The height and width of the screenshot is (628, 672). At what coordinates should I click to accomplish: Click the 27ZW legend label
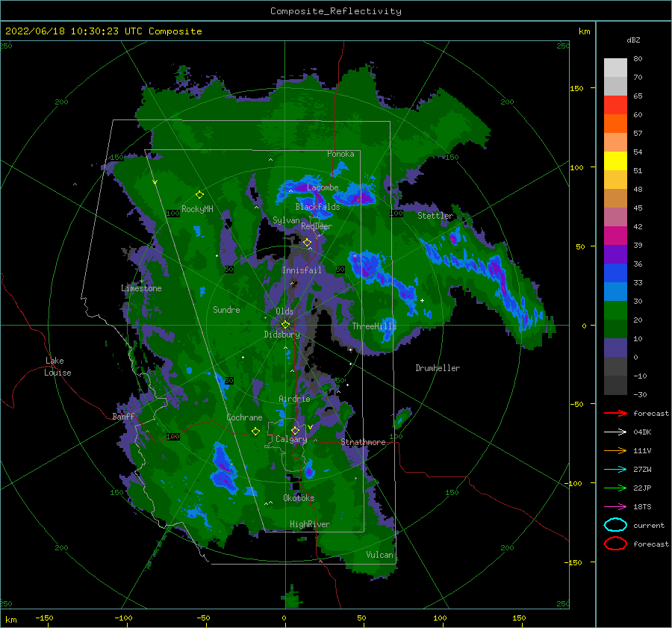[x=642, y=470]
